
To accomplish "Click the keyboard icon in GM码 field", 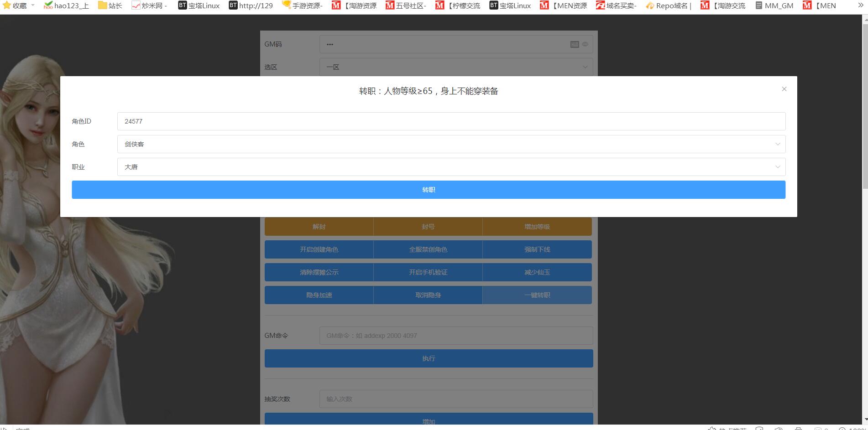I will 575,44.
